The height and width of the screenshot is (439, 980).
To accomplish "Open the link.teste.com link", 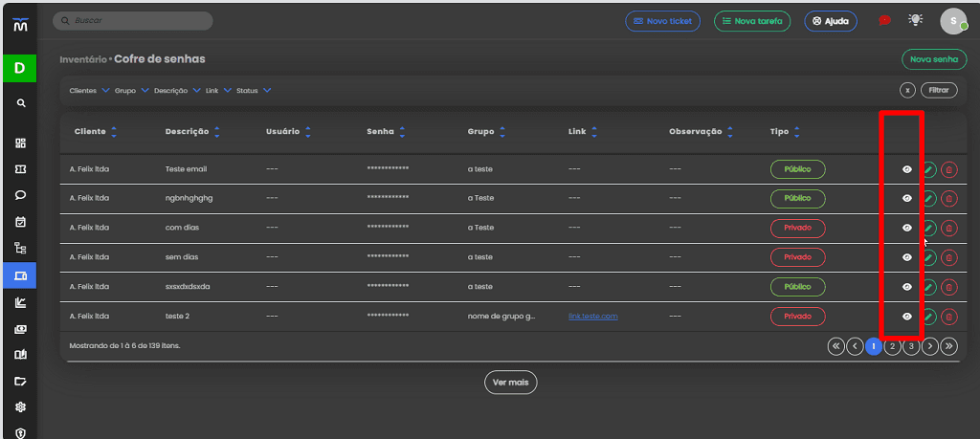I will (593, 317).
